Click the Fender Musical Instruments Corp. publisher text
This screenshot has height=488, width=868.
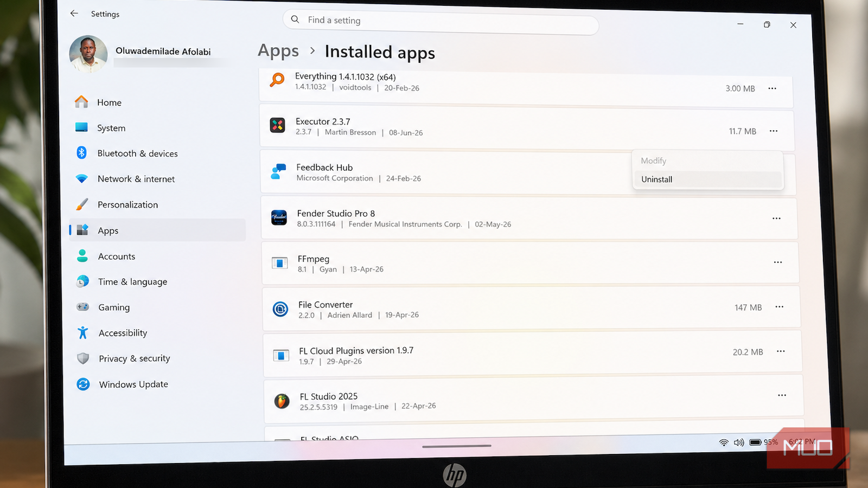(405, 224)
